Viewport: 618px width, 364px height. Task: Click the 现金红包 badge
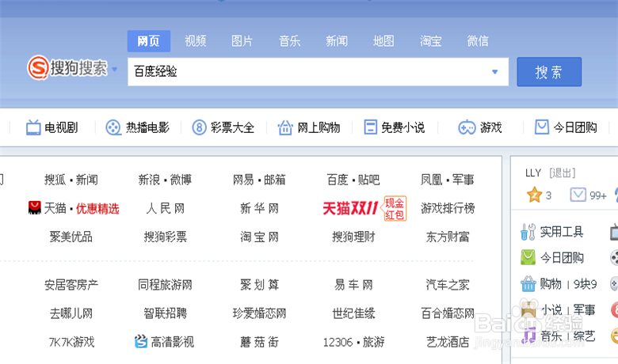click(x=394, y=209)
